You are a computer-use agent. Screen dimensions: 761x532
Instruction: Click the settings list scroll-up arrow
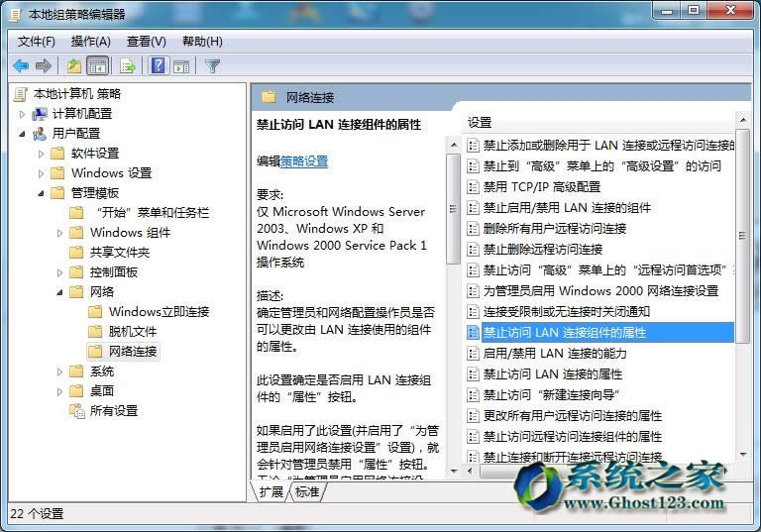(742, 120)
